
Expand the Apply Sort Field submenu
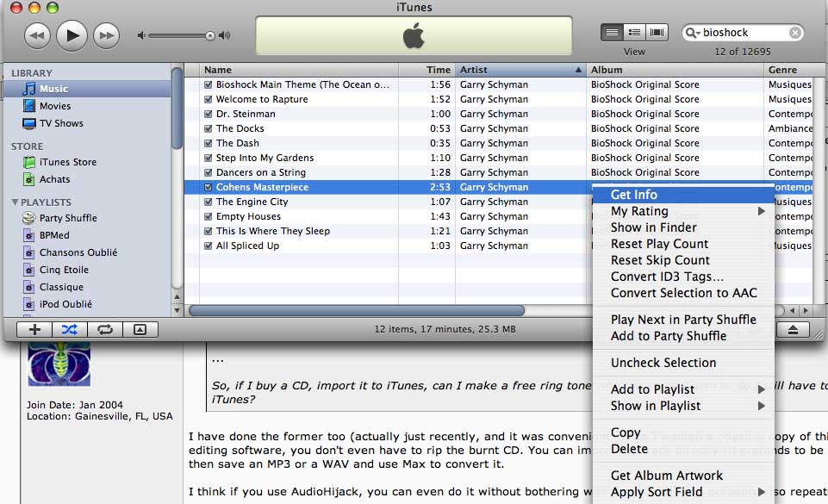click(683, 492)
